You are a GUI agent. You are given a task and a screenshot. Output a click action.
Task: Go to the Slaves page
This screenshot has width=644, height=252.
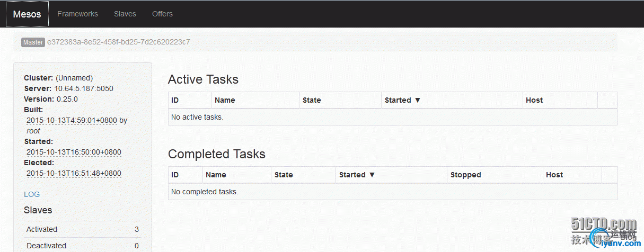[x=125, y=14]
